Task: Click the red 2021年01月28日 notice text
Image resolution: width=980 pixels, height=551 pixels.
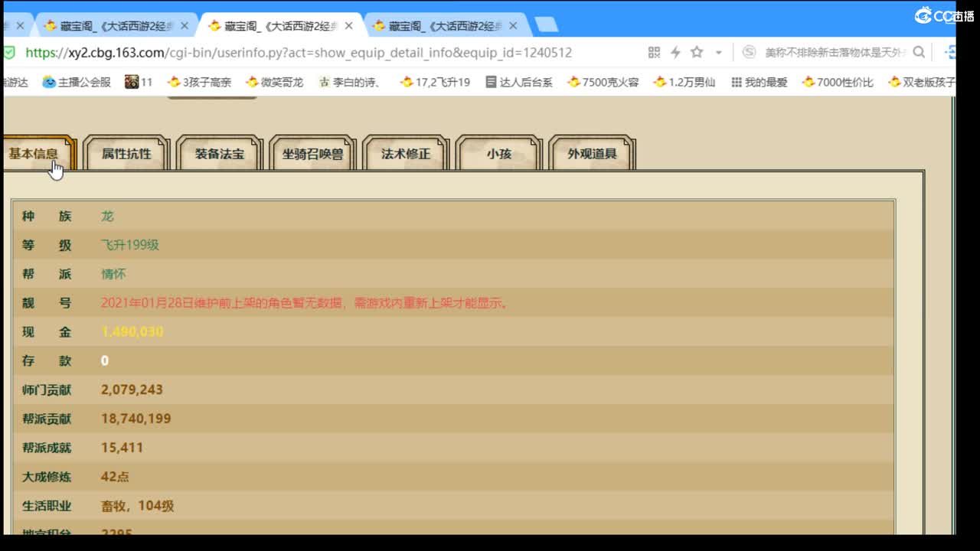Action: 305,303
